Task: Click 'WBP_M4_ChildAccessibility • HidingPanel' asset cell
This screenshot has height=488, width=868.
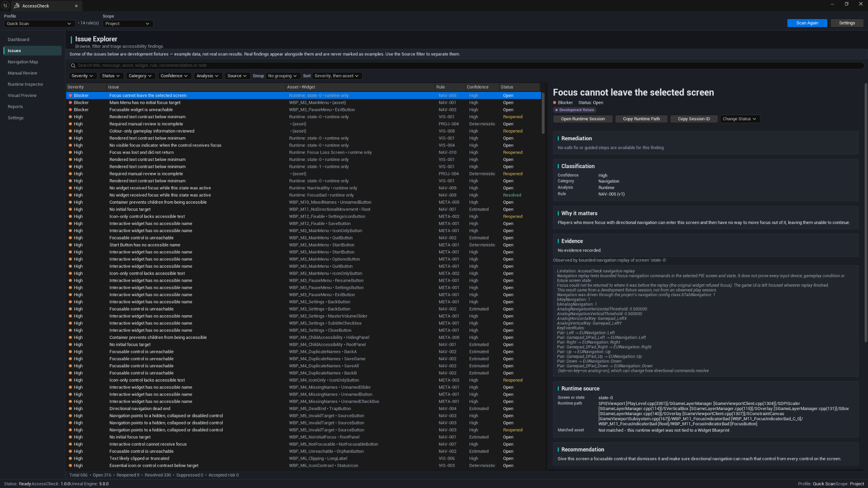Action: [x=329, y=338]
